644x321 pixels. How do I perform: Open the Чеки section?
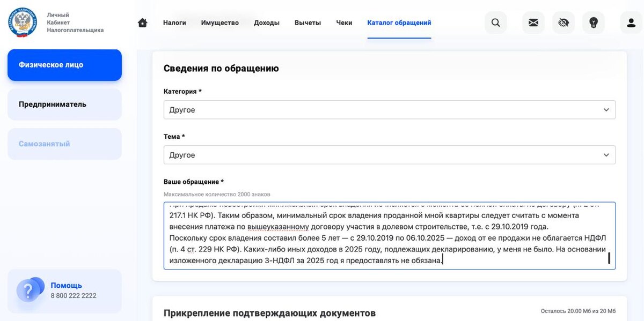(344, 23)
